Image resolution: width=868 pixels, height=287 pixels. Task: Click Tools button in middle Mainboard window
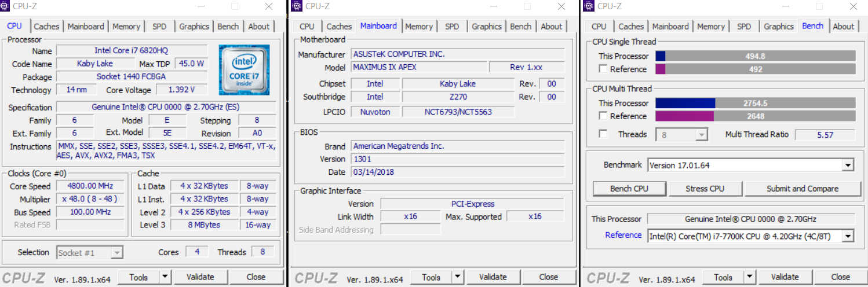(x=431, y=277)
